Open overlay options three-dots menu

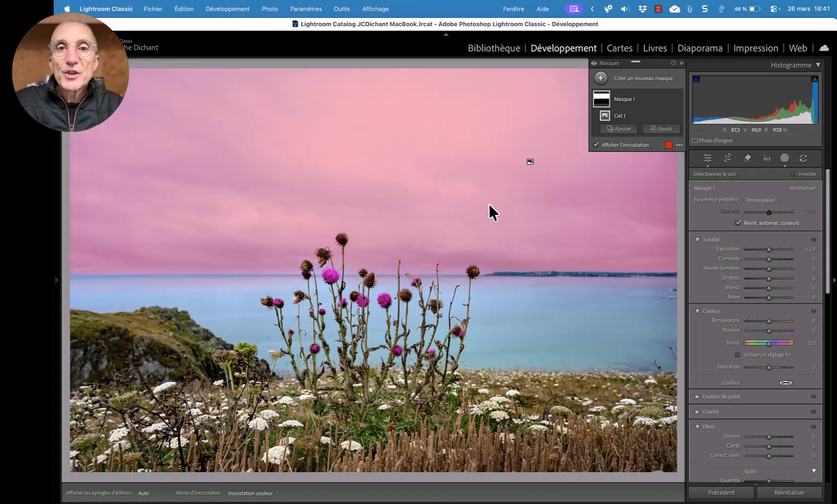coord(679,145)
